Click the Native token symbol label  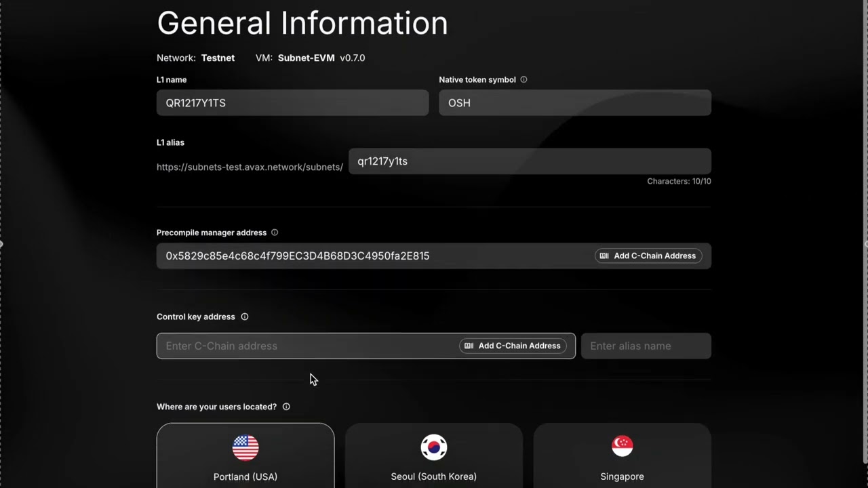click(477, 79)
